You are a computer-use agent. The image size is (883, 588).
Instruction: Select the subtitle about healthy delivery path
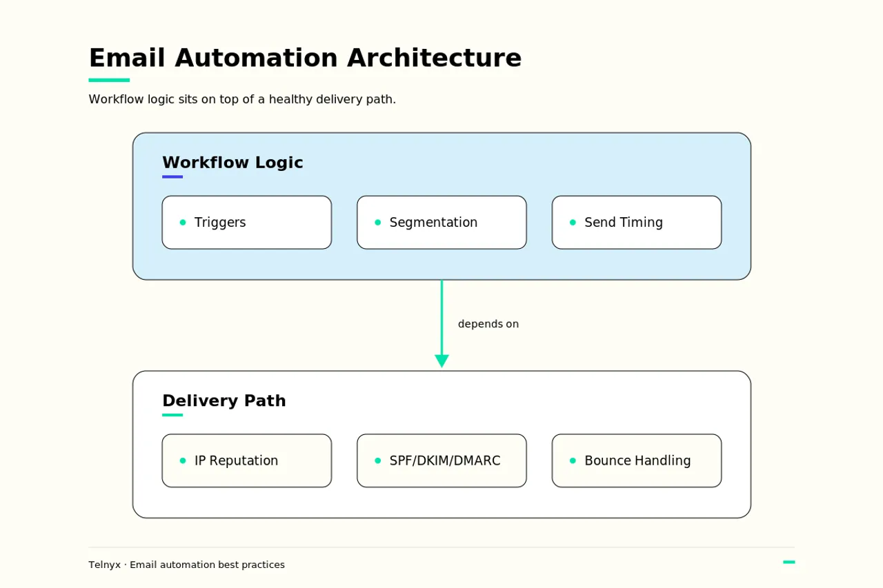click(242, 99)
